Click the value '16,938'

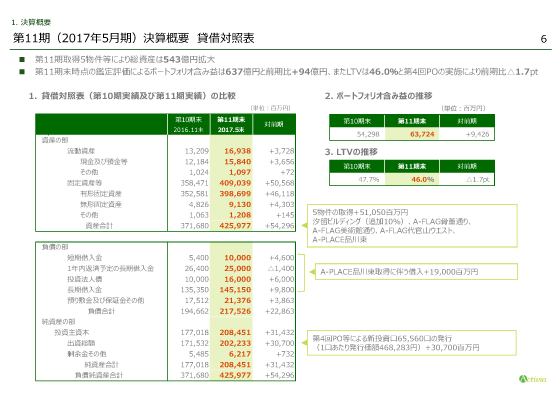(238, 151)
